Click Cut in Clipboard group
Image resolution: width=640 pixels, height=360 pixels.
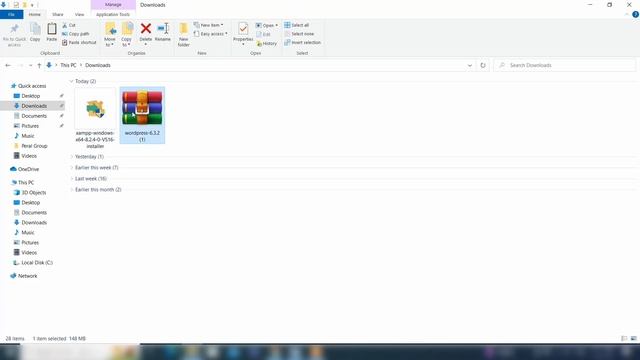69,25
